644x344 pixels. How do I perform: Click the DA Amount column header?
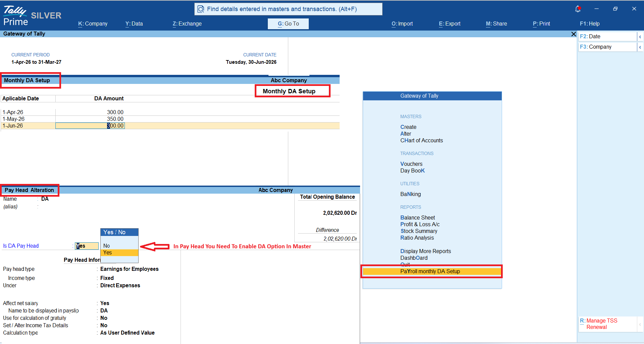[x=109, y=99]
